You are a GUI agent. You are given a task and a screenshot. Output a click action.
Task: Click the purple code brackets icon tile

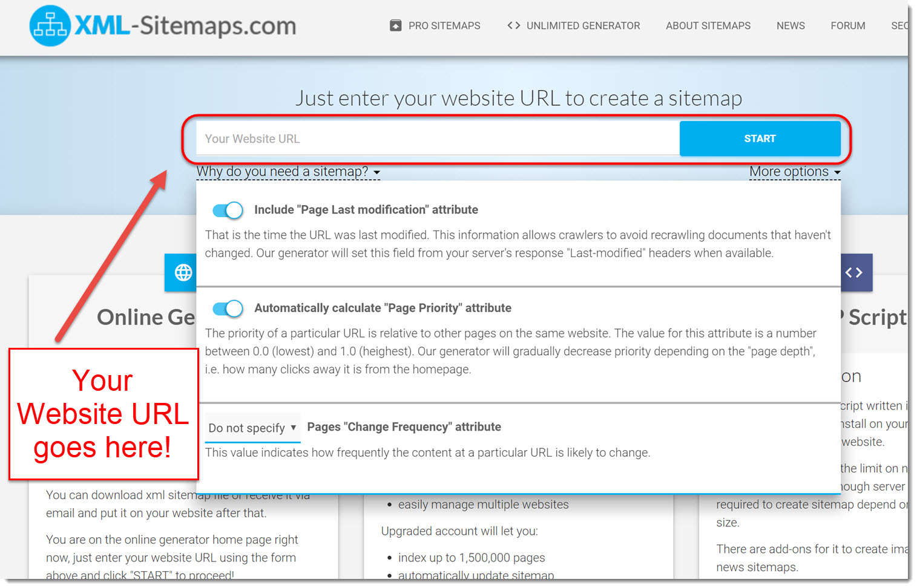pyautogui.click(x=856, y=272)
